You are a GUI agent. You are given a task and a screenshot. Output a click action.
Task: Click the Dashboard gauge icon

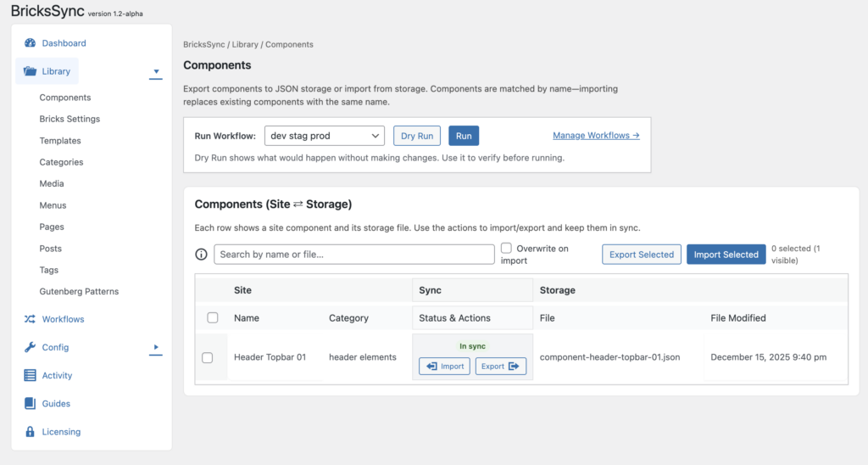(x=31, y=43)
